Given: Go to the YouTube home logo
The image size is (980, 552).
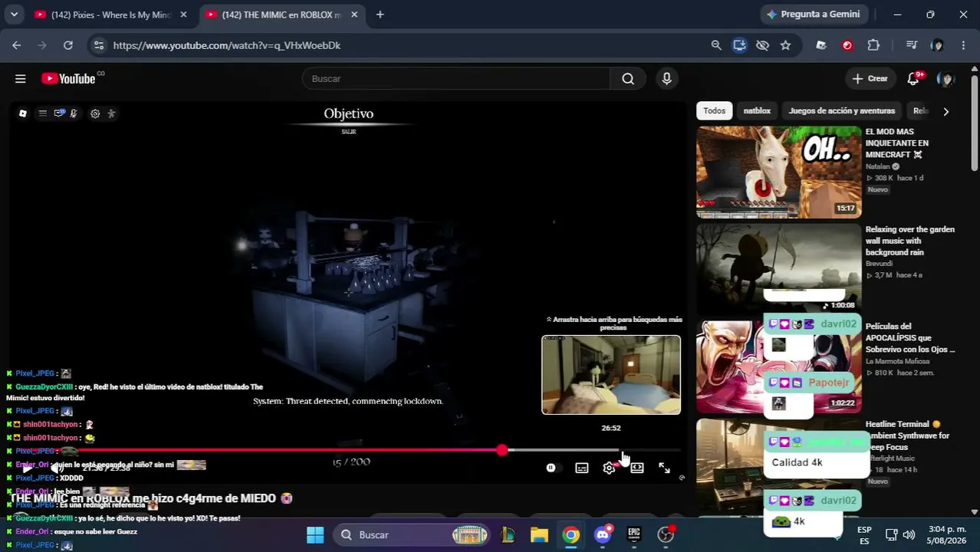Looking at the screenshot, I should tap(68, 78).
